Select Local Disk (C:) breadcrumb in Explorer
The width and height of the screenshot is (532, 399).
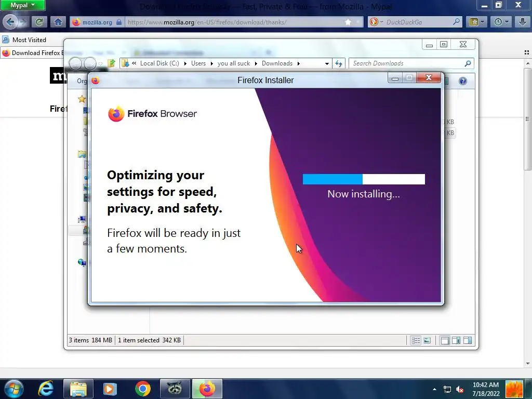tap(159, 63)
